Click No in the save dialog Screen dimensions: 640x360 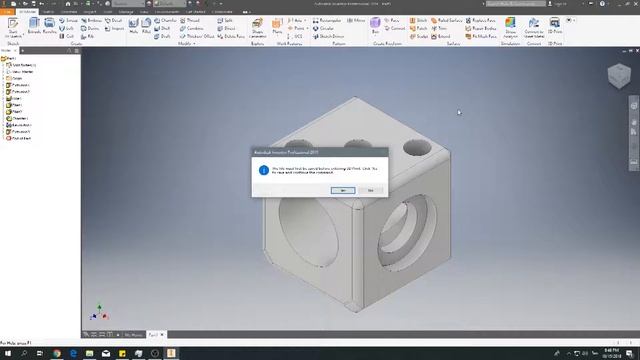pos(371,191)
